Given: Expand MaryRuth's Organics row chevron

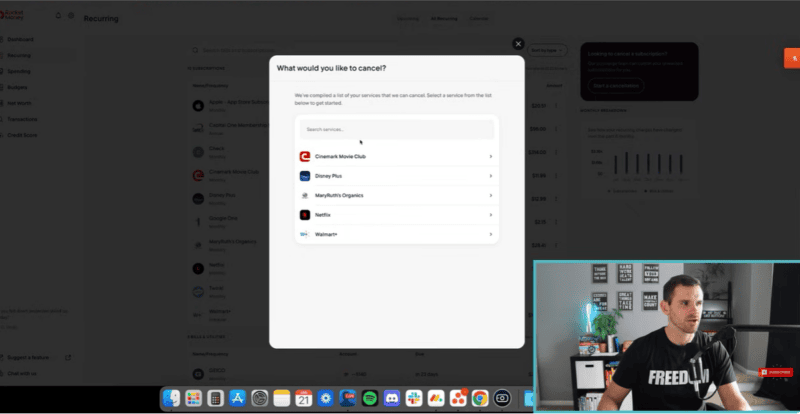Looking at the screenshot, I should (x=490, y=196).
